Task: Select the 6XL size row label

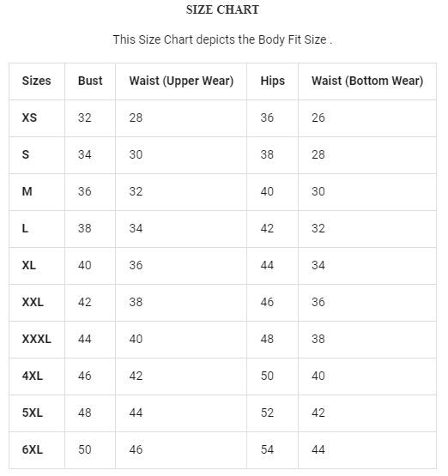Action: 33,449
